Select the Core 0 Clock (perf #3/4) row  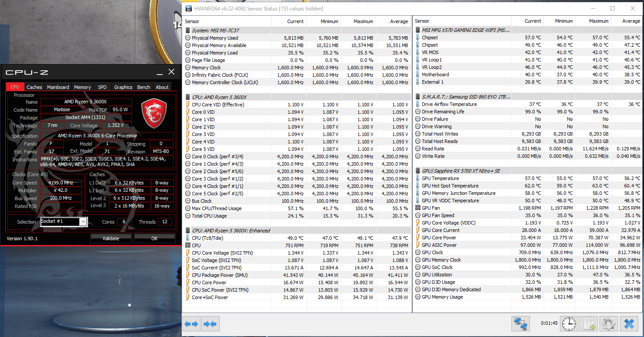pyautogui.click(x=296, y=157)
